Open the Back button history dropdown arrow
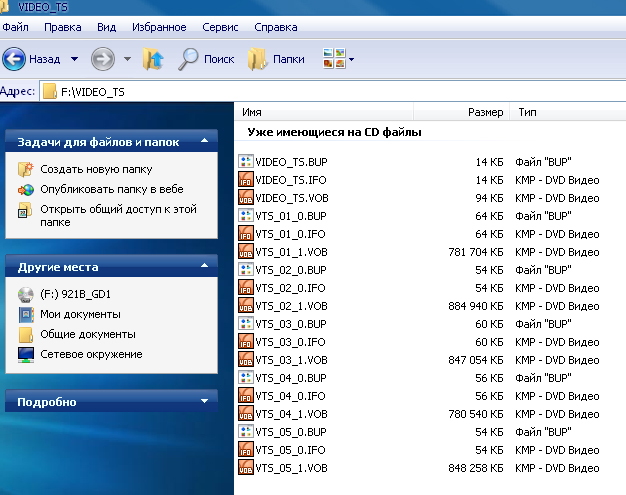Screen dimensions: 626x495 (74, 59)
